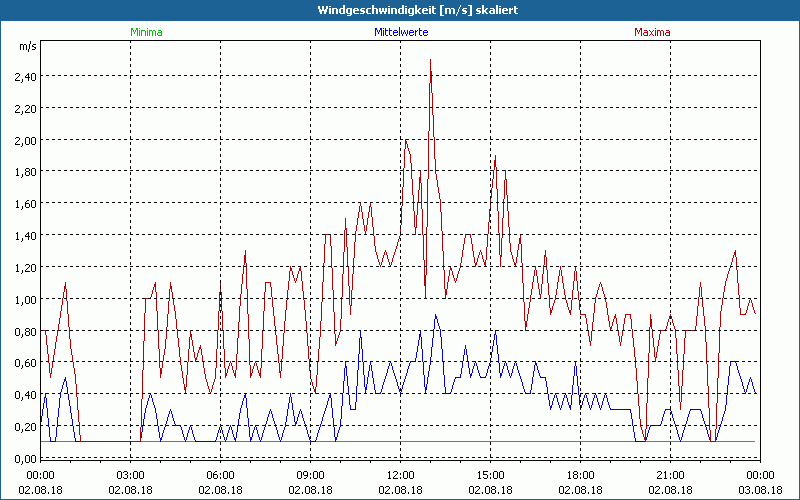Image resolution: width=800 pixels, height=500 pixels.
Task: Click the 0,00 y-axis origin label
Action: [26, 458]
